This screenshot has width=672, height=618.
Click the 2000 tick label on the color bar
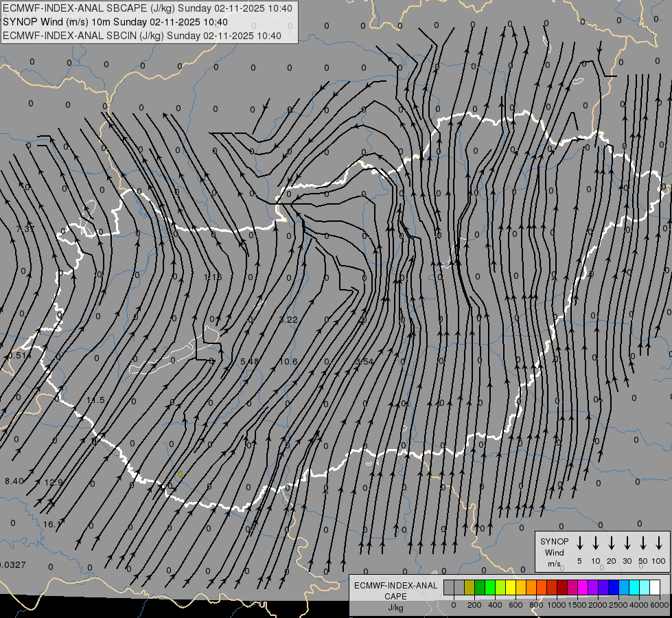pos(597,605)
